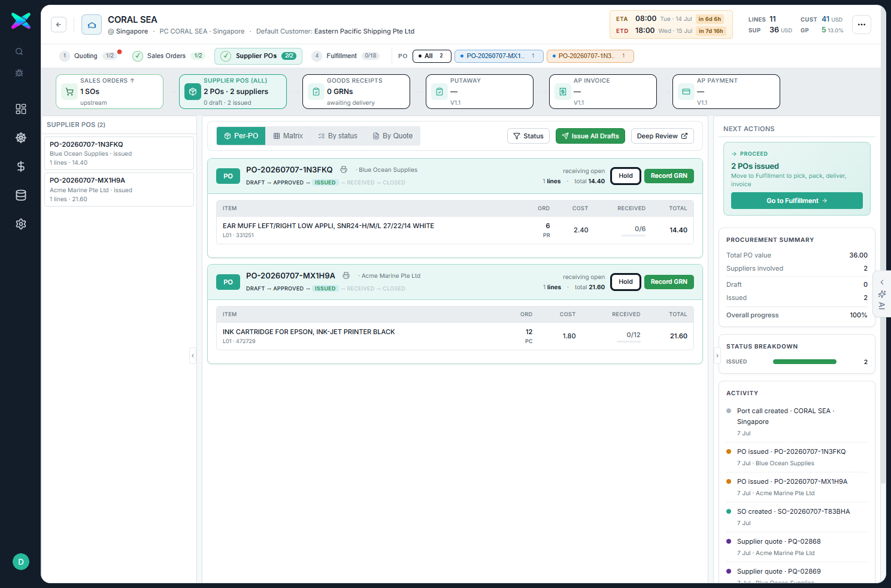Click Issue All Drafts

pyautogui.click(x=590, y=136)
